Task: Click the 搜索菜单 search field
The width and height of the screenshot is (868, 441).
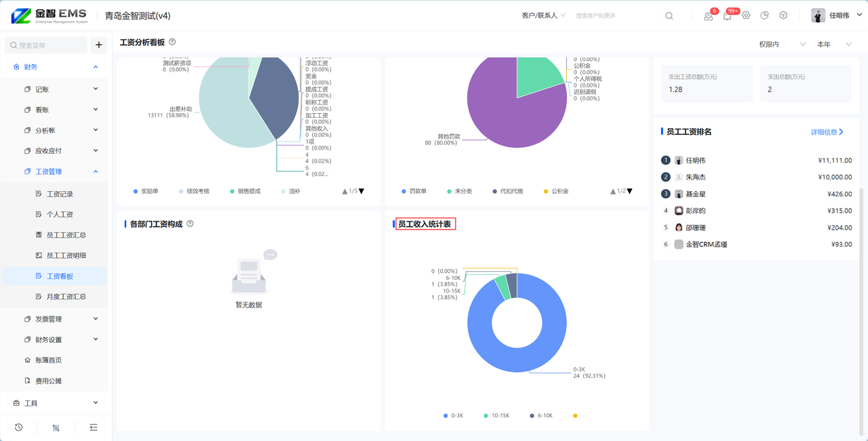Action: (x=46, y=45)
